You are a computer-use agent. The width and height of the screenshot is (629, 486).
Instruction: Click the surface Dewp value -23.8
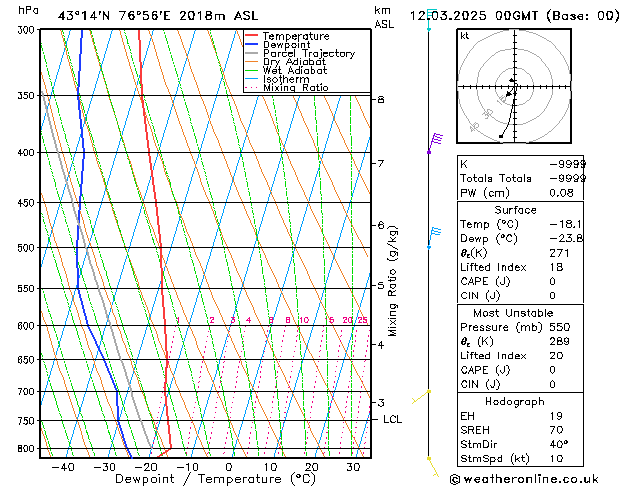pyautogui.click(x=566, y=239)
